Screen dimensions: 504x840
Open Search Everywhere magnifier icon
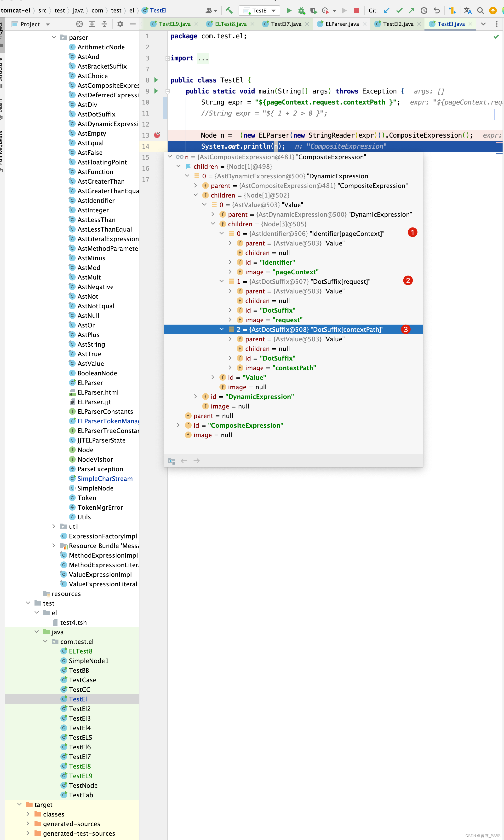tap(480, 11)
